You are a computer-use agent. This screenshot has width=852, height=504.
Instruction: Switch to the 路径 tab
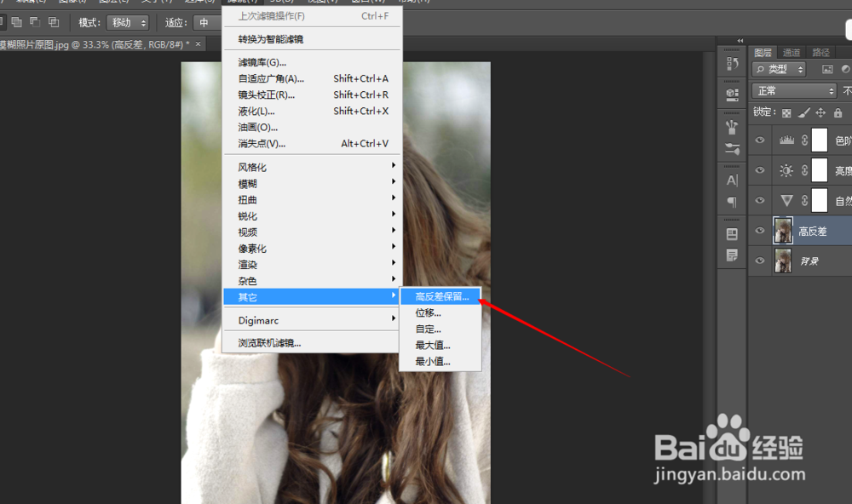tap(820, 52)
